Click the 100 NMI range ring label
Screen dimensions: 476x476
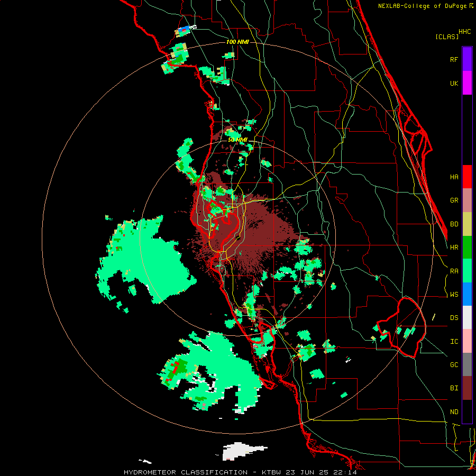click(x=237, y=42)
